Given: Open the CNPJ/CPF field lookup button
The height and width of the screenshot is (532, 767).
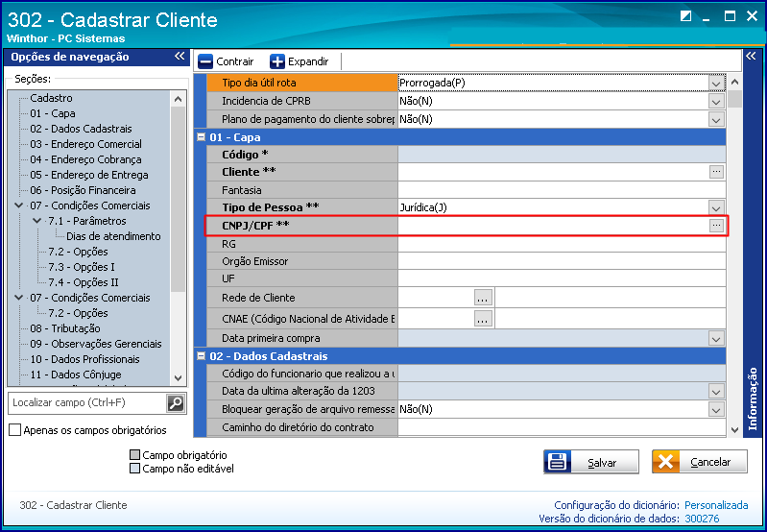Looking at the screenshot, I should click(716, 225).
